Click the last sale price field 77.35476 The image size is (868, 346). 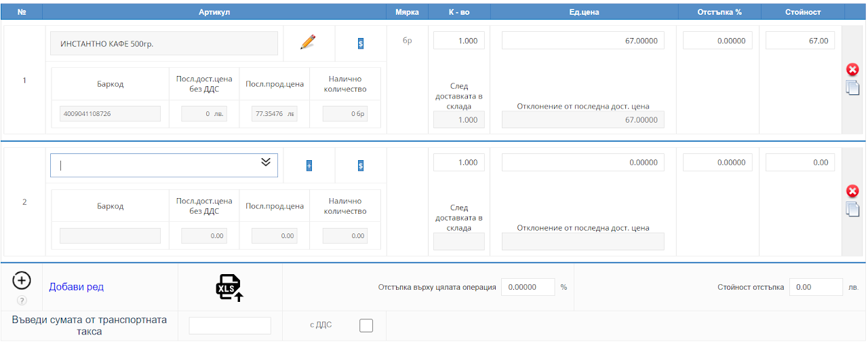(275, 114)
